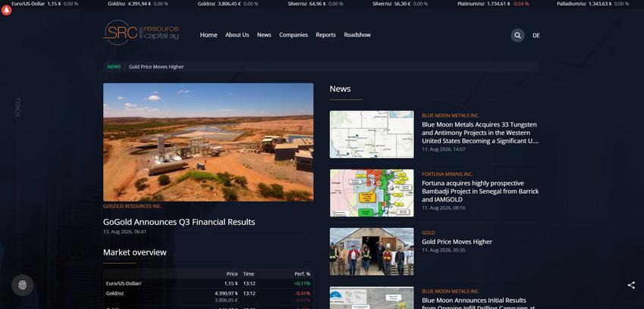The image size is (644, 309).
Task: Click the Price column header
Action: tap(232, 273)
